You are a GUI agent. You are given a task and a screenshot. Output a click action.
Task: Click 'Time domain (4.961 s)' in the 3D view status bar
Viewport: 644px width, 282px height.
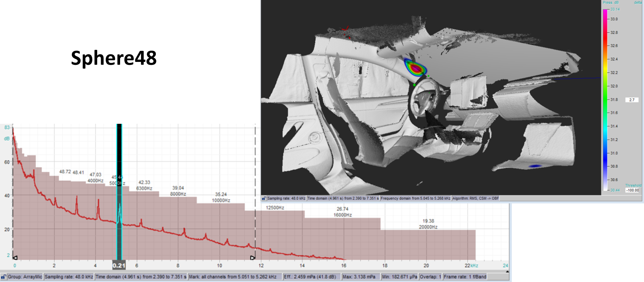click(343, 198)
